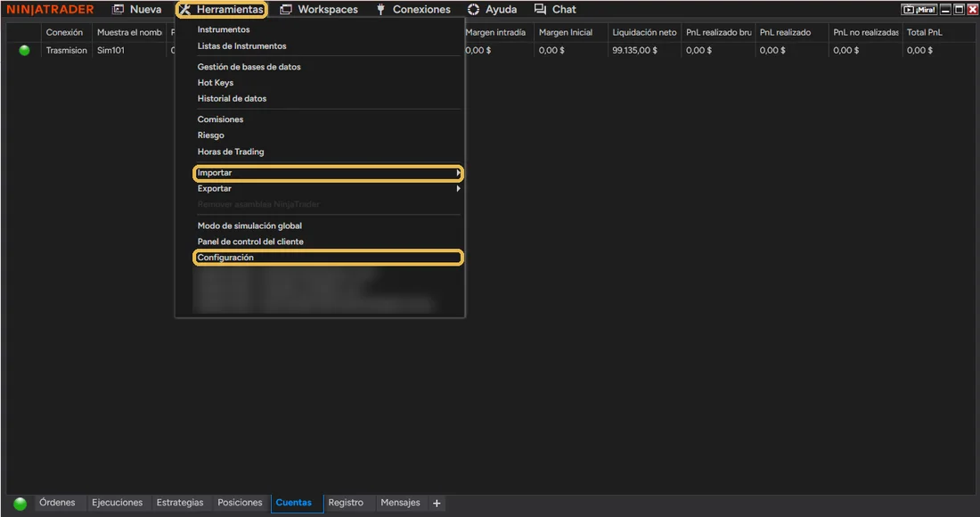Click the PnL realizado bru column header

tap(719, 32)
